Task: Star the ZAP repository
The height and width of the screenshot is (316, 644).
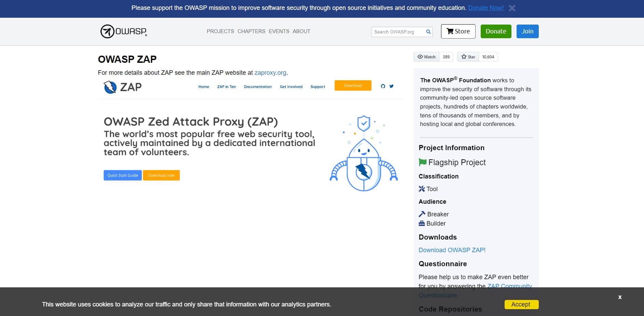Action: (x=468, y=57)
